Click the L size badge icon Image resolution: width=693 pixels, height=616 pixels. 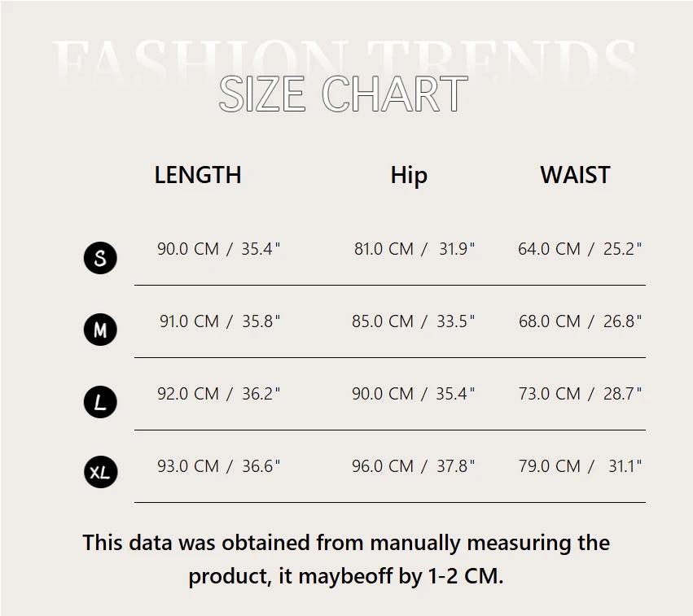point(100,401)
